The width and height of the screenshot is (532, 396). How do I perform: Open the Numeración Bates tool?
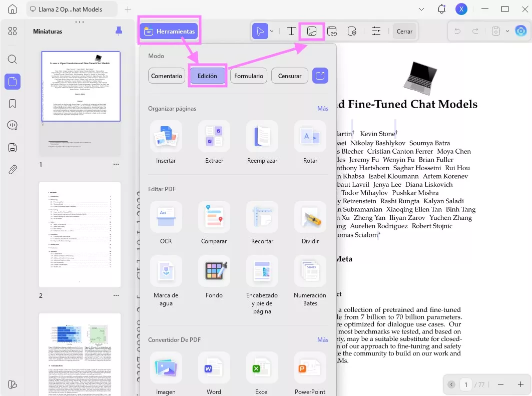coord(310,281)
